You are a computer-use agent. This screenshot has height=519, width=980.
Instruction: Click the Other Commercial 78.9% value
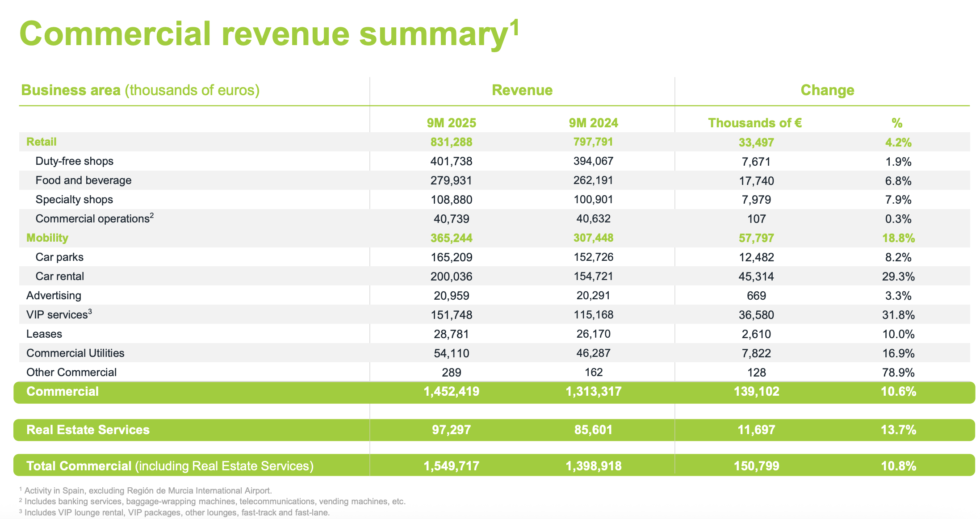[898, 373]
